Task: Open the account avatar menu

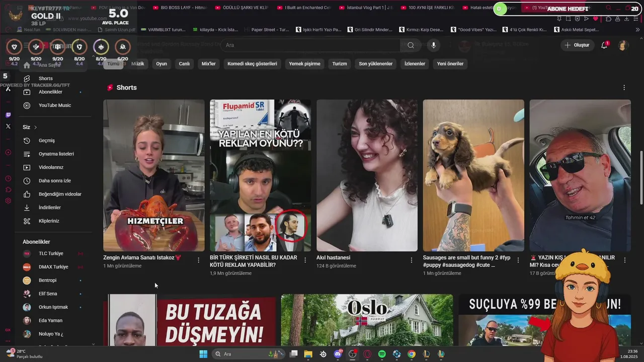Action: 623,45
